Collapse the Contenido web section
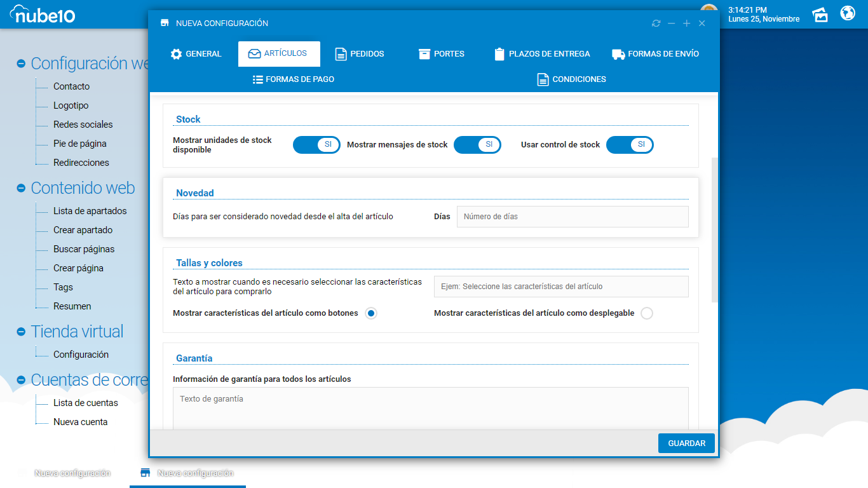The width and height of the screenshot is (868, 488). [21, 188]
